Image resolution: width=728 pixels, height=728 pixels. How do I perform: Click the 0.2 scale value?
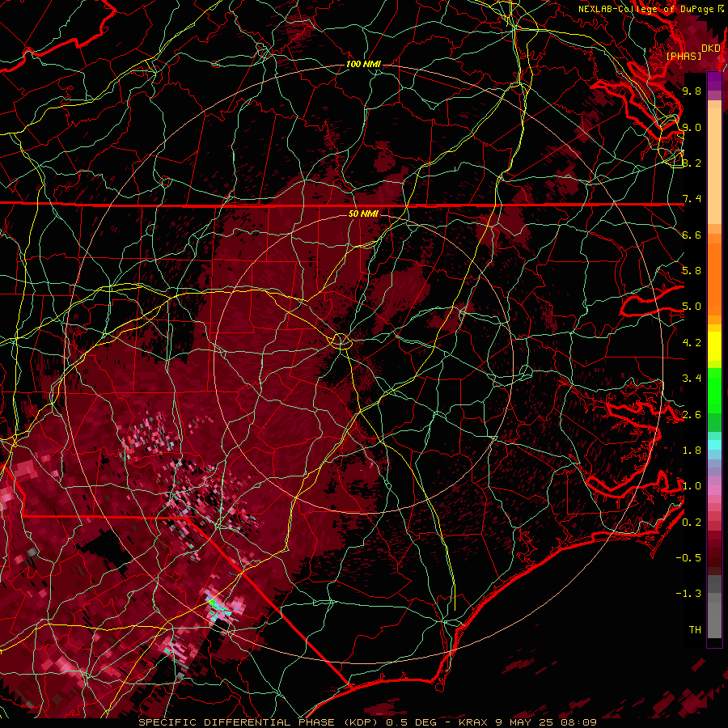692,523
